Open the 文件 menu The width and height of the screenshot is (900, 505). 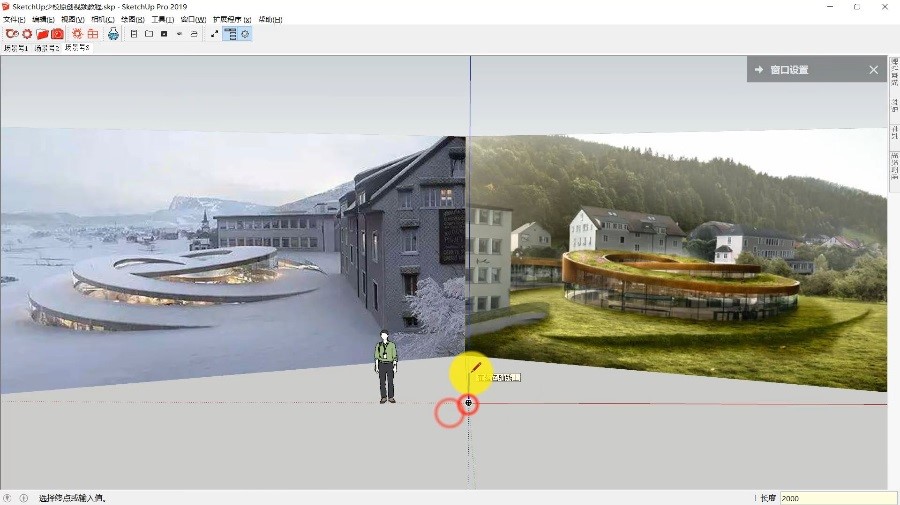[x=14, y=19]
